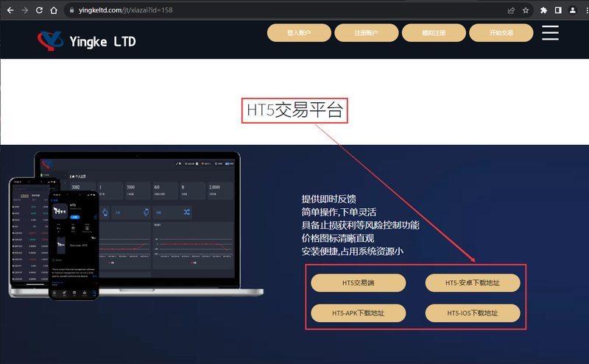Click the laptop and phone device mockup
The image size is (589, 364).
[135, 225]
